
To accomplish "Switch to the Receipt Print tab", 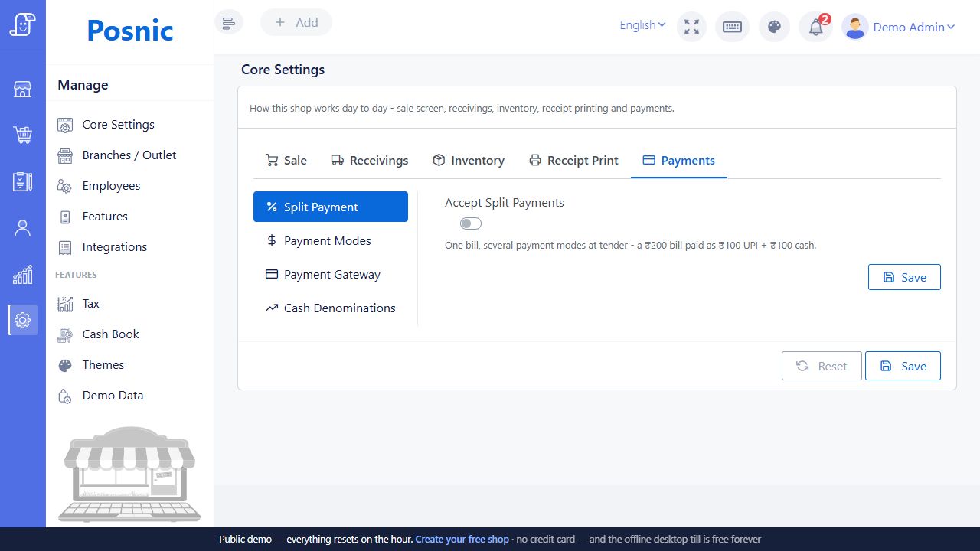I will (573, 160).
